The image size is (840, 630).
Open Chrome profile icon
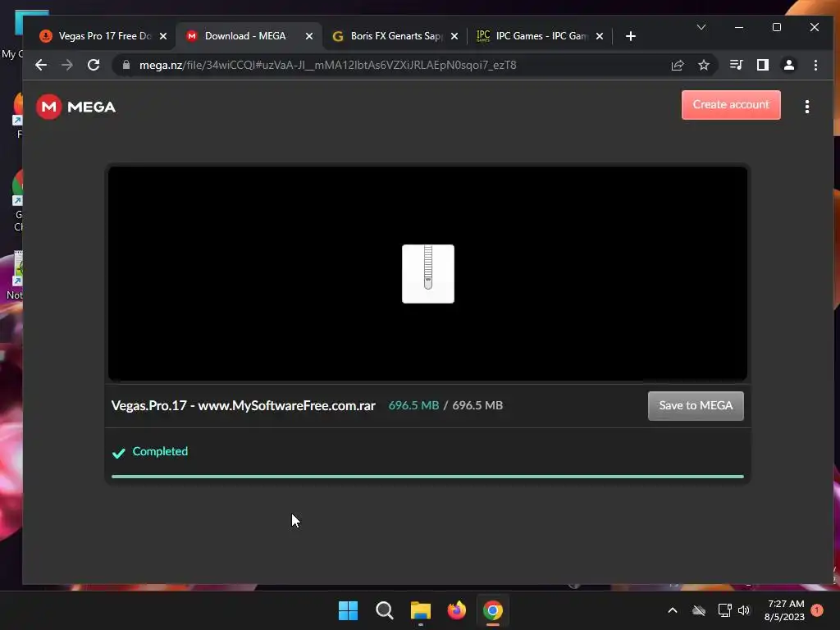click(788, 65)
